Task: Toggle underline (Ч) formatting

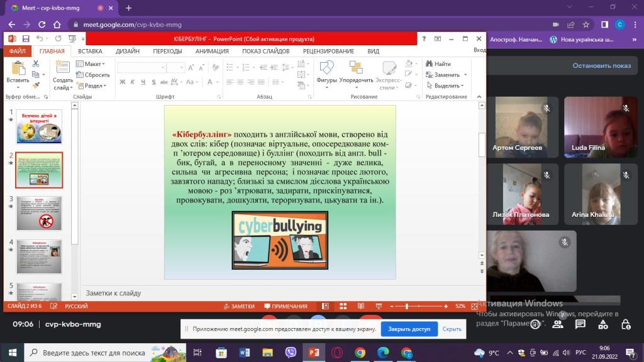Action: (x=143, y=82)
